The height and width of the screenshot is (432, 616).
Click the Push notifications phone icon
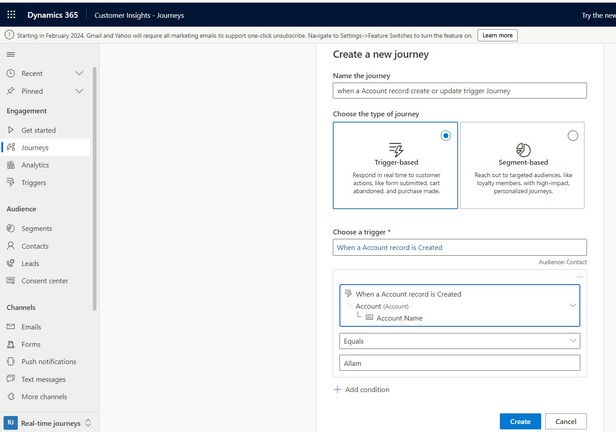(11, 361)
